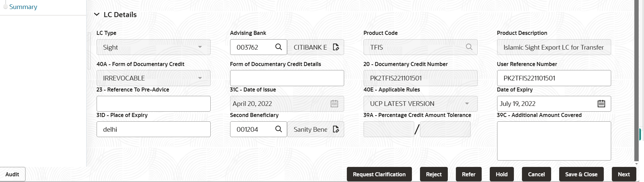Click the 39C Additional Amount Covered text area
The width and height of the screenshot is (644, 182).
(x=554, y=141)
